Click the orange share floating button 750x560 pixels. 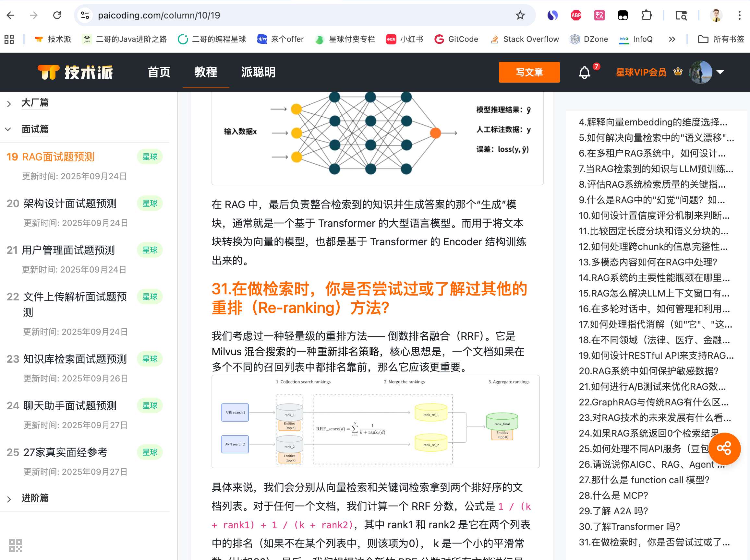[724, 449]
